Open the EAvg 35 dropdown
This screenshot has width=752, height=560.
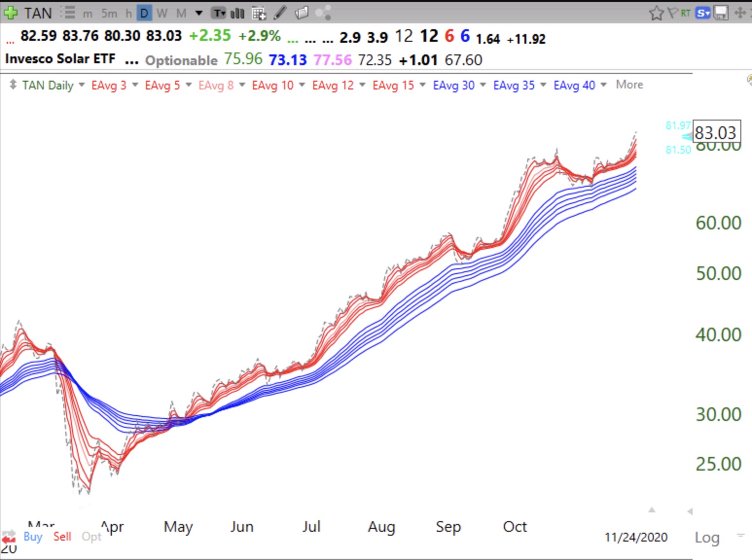[543, 85]
